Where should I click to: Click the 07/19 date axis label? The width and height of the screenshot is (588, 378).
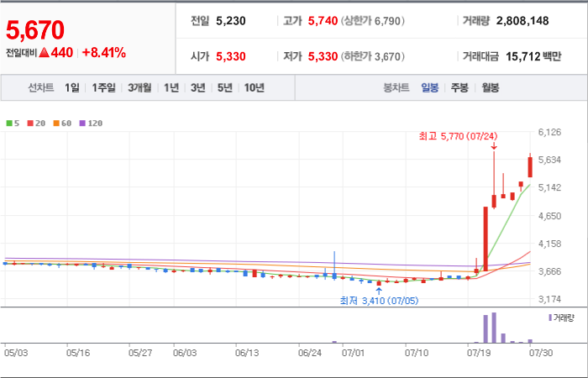coord(478,354)
